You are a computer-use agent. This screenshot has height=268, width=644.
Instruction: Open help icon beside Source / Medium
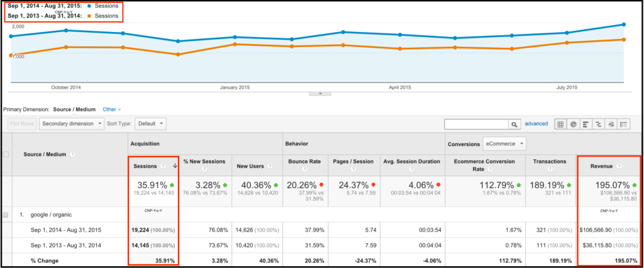73,155
